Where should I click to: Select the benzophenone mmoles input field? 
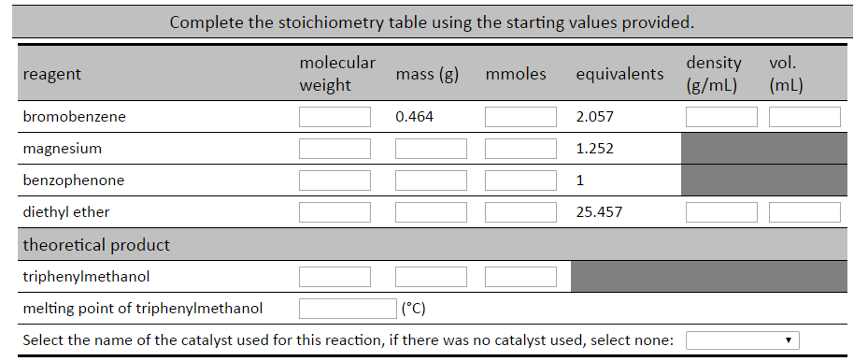[520, 180]
